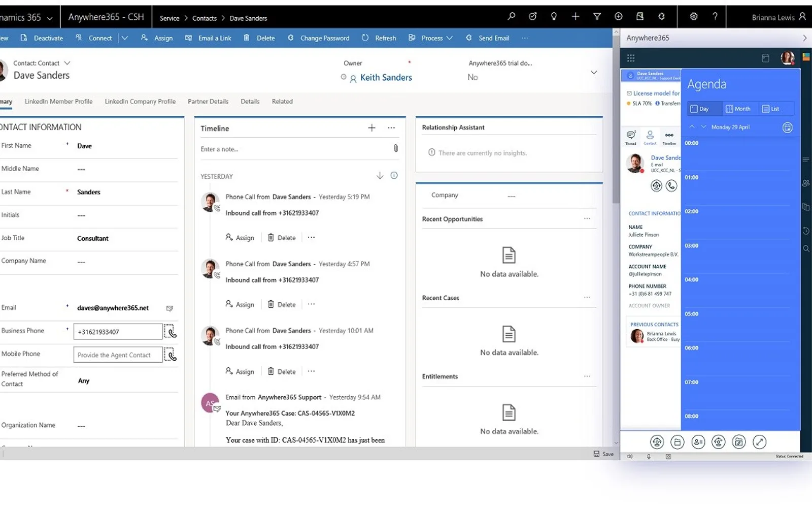812x508 pixels.
Task: Click the microphone icon in Anywhere365 footer
Action: coord(649,456)
